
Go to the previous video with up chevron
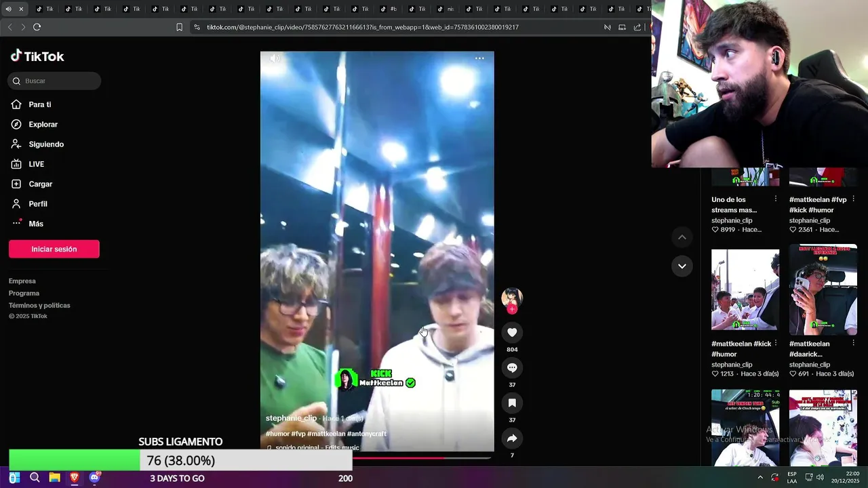point(682,237)
